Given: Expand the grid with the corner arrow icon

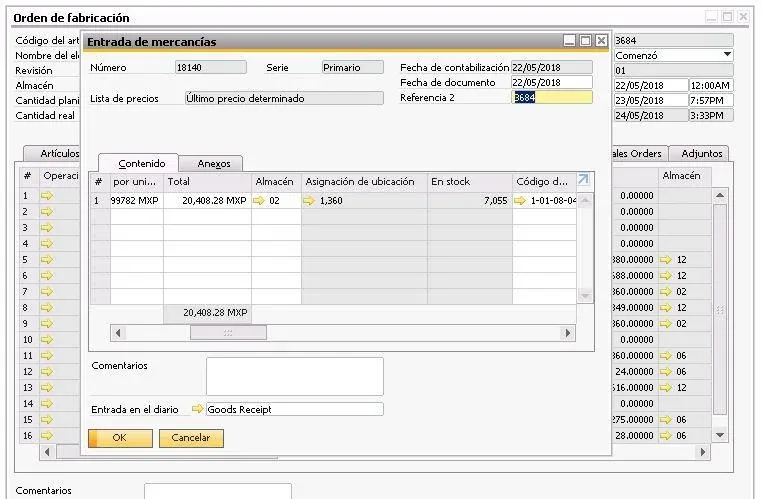Looking at the screenshot, I should tap(583, 180).
